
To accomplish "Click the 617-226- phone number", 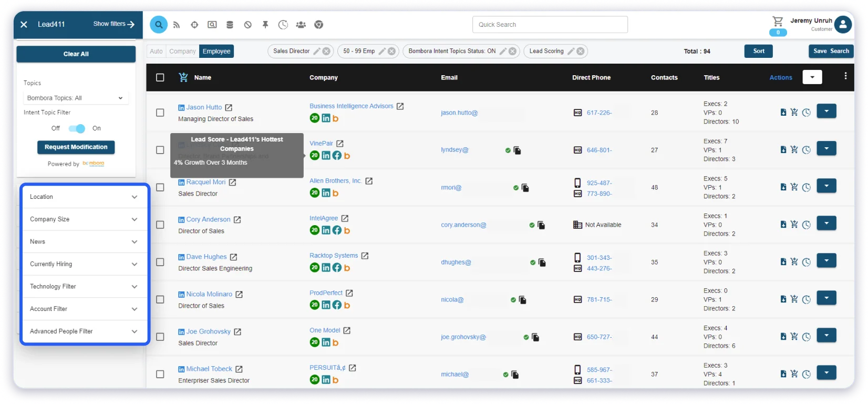I will point(600,113).
